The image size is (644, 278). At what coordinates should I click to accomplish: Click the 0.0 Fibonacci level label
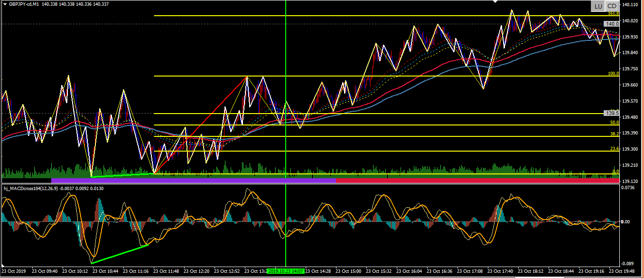pyautogui.click(x=616, y=171)
